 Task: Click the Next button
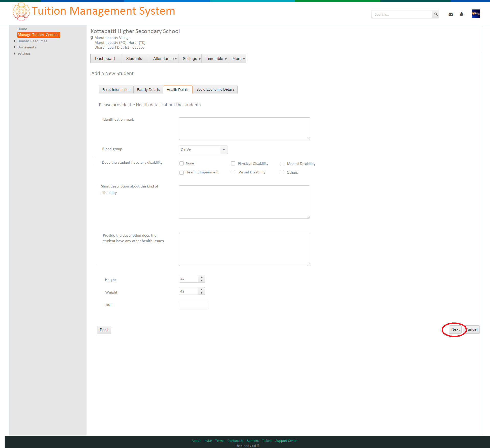pos(455,329)
